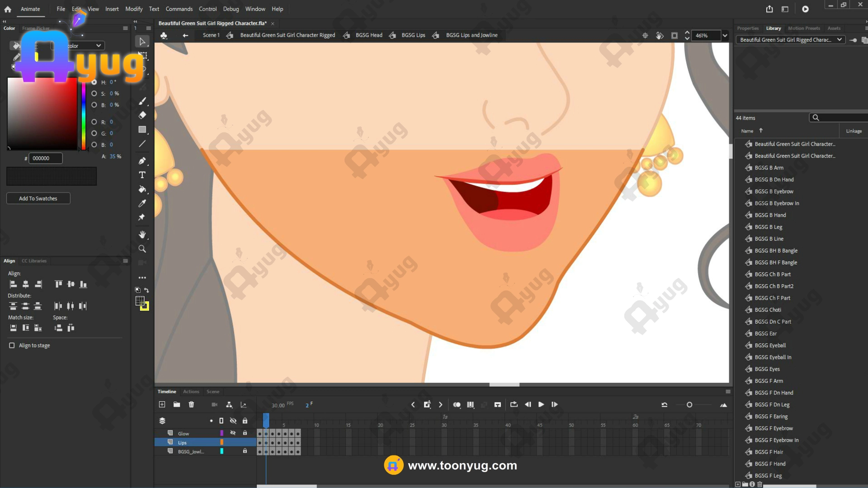
Task: Click Add To Swatches button
Action: click(x=38, y=198)
